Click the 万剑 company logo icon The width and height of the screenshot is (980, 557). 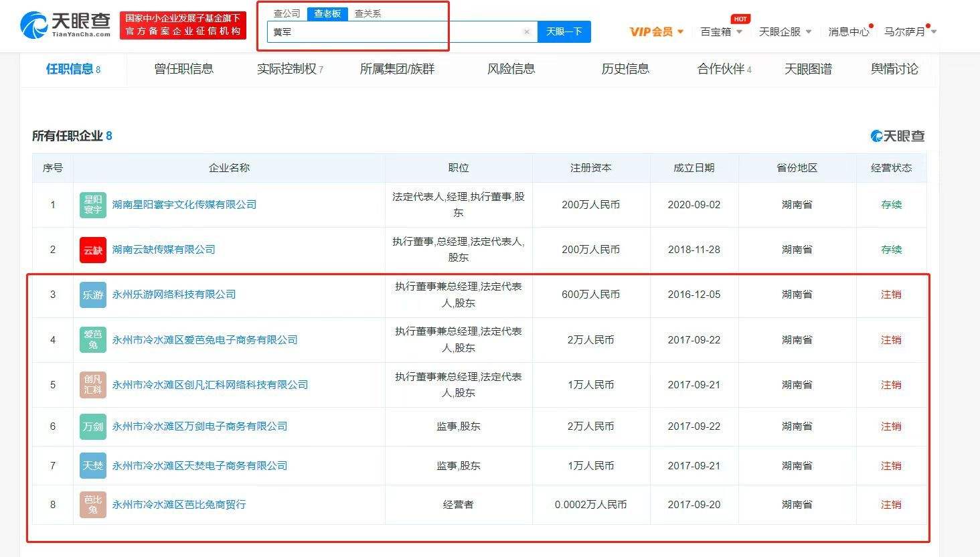pos(92,426)
